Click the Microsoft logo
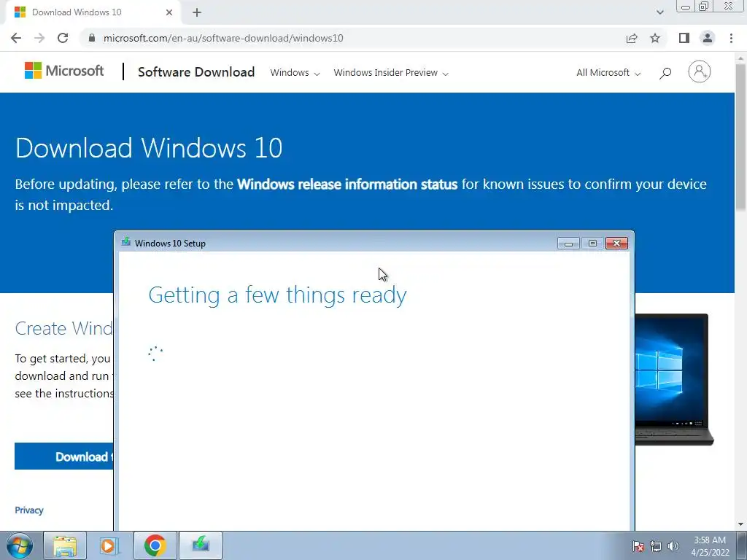 click(x=64, y=71)
